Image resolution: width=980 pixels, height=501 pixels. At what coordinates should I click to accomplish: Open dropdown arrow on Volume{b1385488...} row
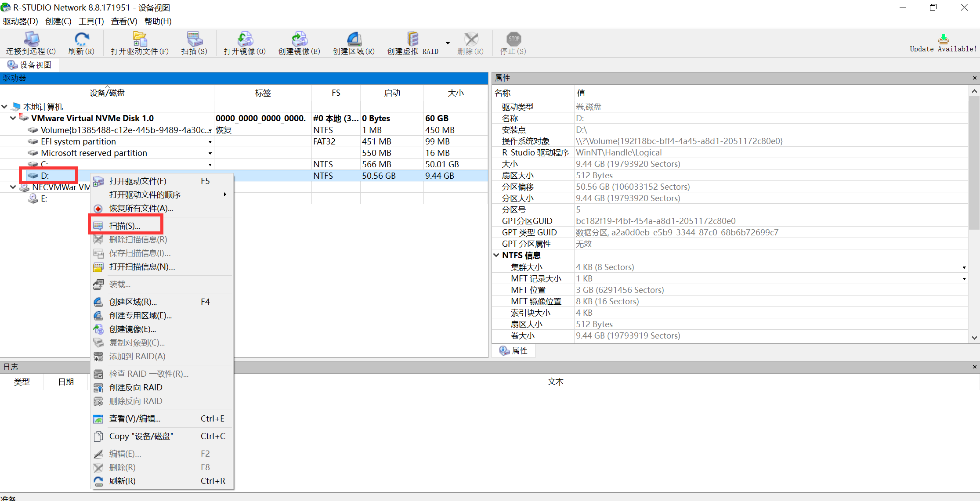pyautogui.click(x=210, y=130)
